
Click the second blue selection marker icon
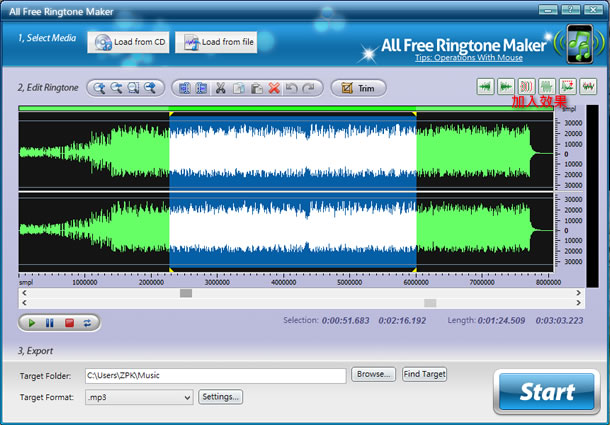coord(202,88)
